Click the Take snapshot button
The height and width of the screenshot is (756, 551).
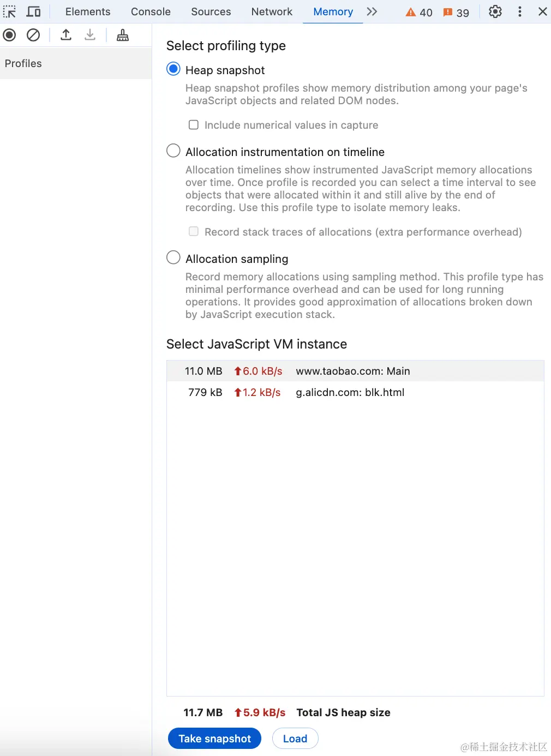point(214,739)
